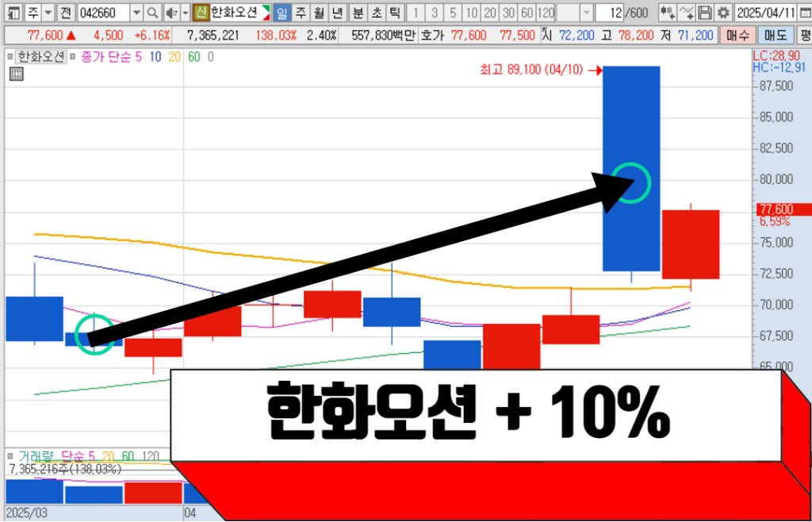Click the 거래량 volume legend label
812x522 pixels.
(x=38, y=456)
